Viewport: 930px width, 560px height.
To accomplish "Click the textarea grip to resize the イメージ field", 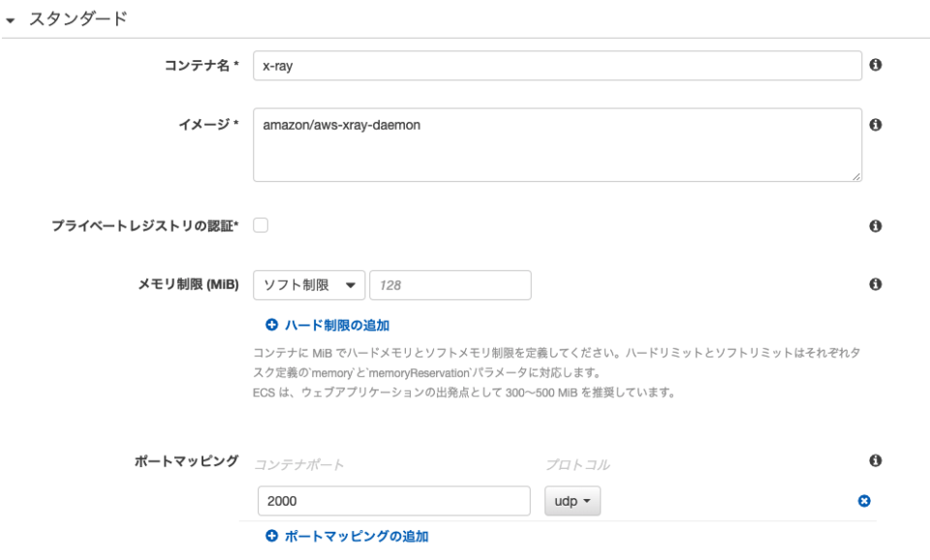I will (857, 174).
